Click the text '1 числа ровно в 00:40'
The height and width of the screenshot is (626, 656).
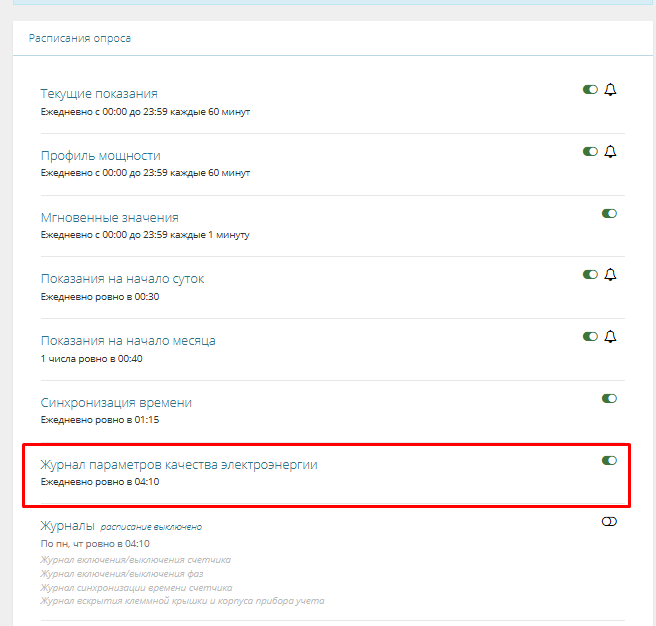pyautogui.click(x=92, y=359)
